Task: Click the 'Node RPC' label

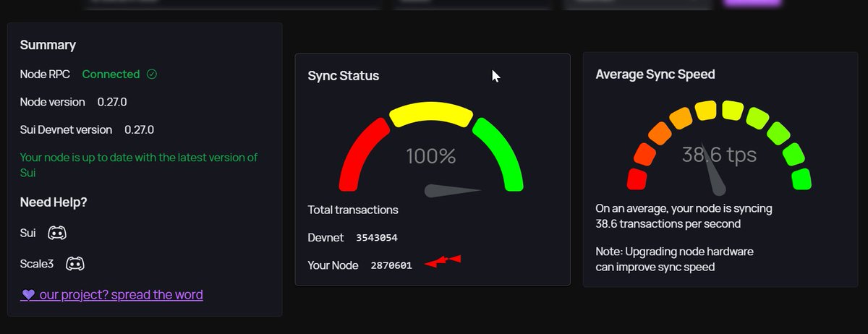Action: click(44, 74)
